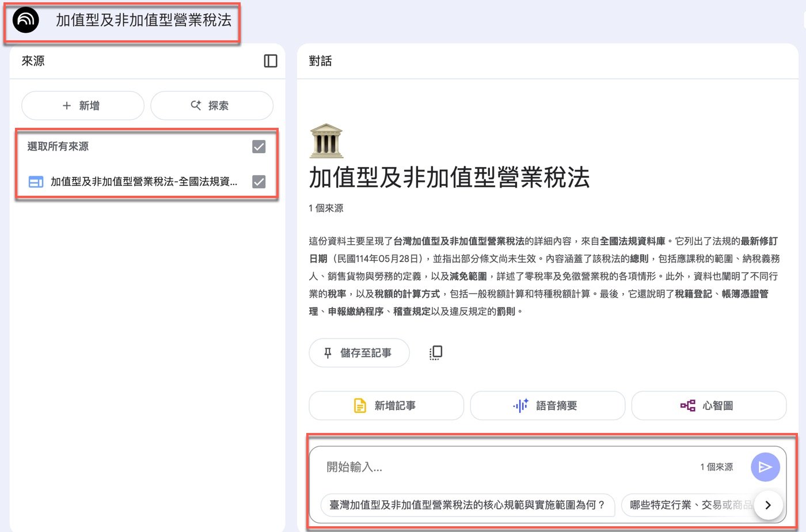Click the copy summary icon

pyautogui.click(x=436, y=353)
